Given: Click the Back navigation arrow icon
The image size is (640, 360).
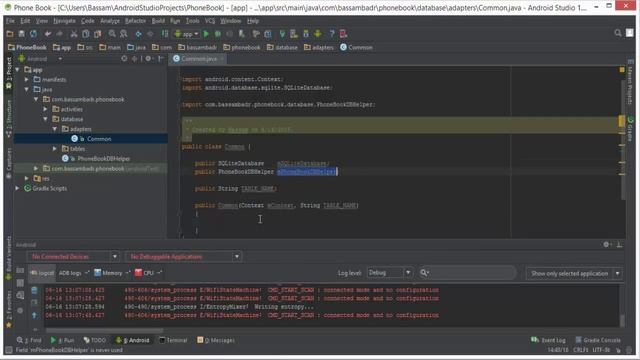Looking at the screenshot, I should click(x=138, y=34).
